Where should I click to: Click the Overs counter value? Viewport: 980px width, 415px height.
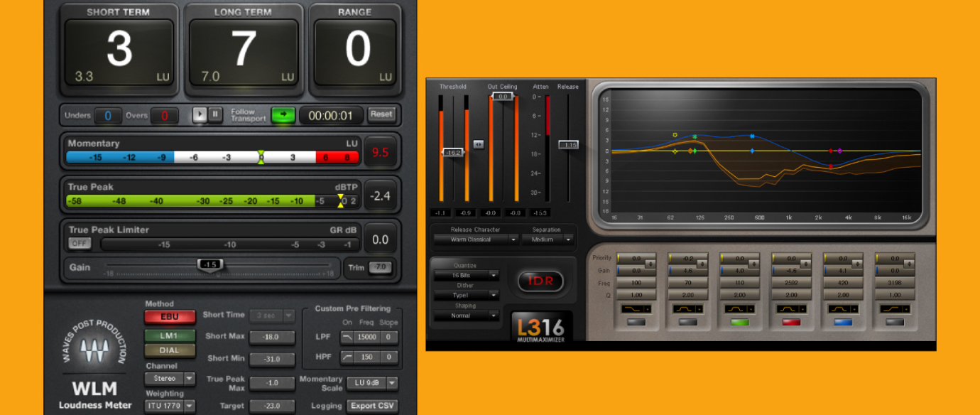pyautogui.click(x=165, y=115)
